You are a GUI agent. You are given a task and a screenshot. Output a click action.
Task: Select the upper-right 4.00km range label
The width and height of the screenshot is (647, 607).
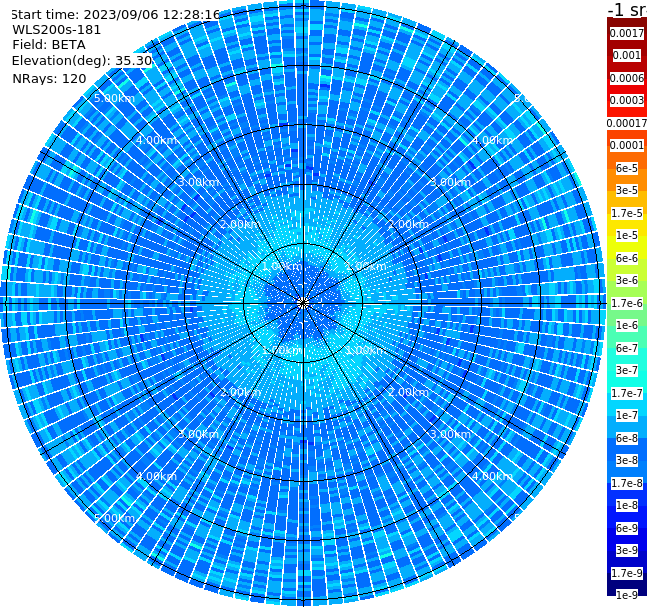(x=492, y=140)
